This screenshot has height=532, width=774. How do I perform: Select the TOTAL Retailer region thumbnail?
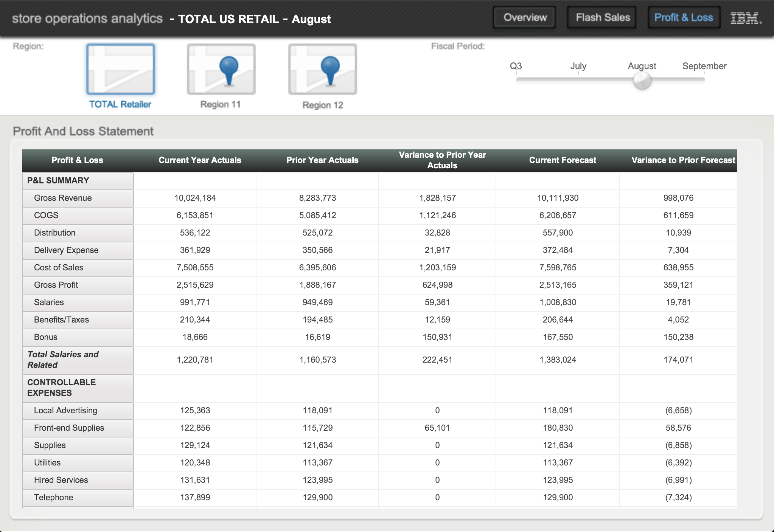pyautogui.click(x=121, y=69)
